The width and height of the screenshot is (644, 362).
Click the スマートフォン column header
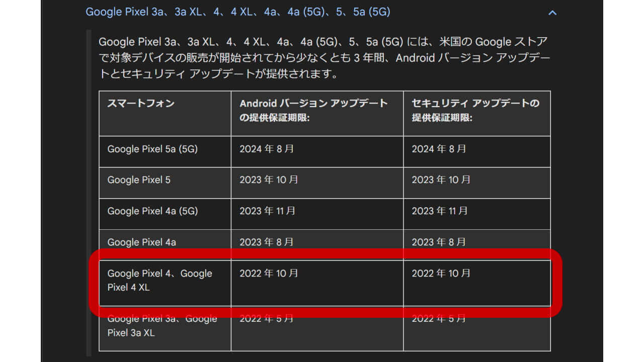(x=141, y=104)
